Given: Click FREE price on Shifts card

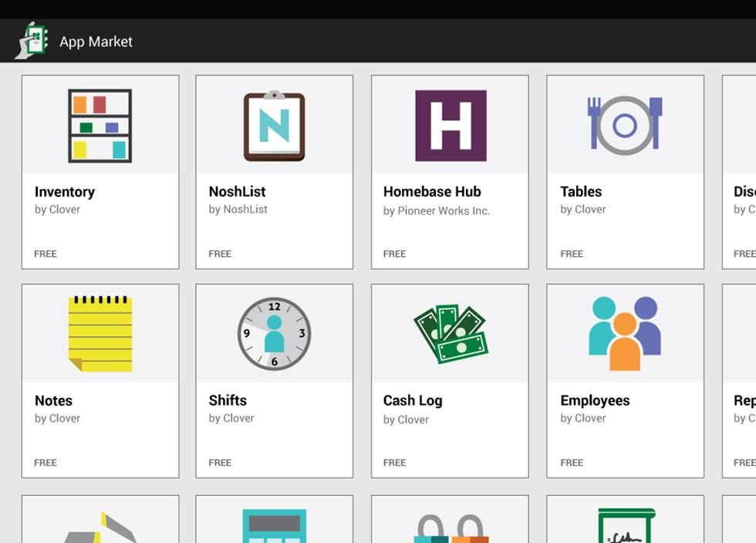Looking at the screenshot, I should click(x=220, y=463).
